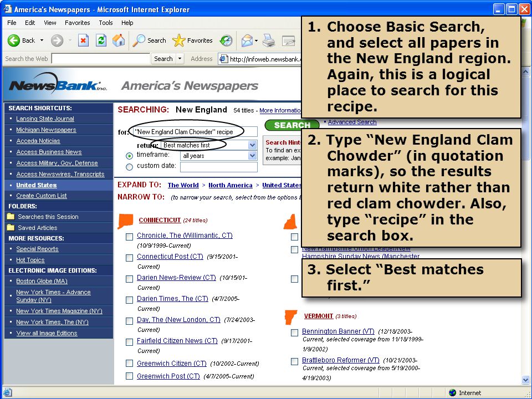Check the Darien Times, The (CT) box
Viewport: 532px width, 399px height.
129,300
